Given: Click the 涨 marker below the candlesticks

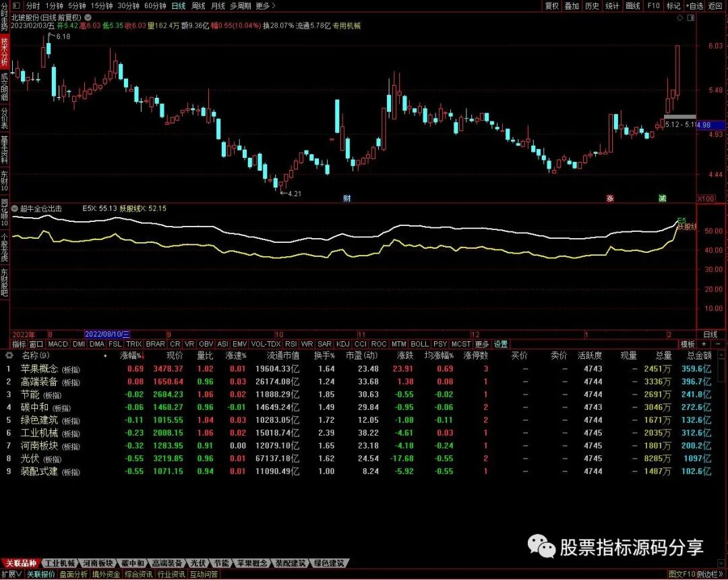Looking at the screenshot, I should (610, 198).
